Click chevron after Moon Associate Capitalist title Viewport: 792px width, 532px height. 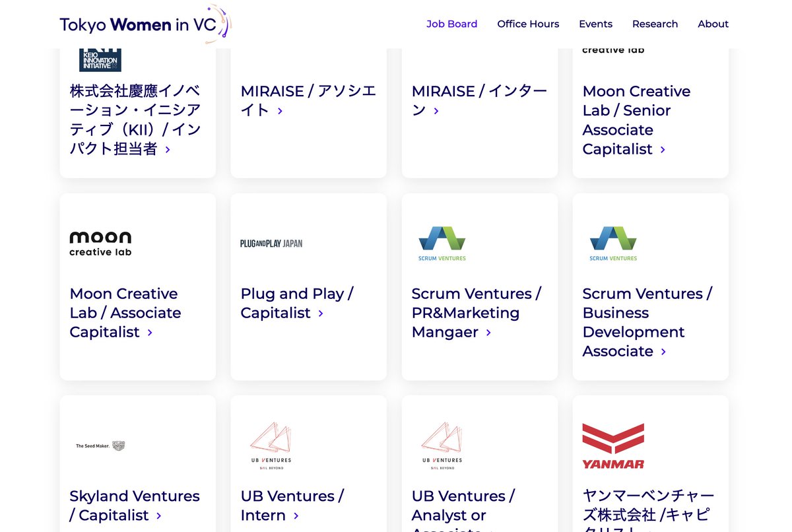tap(150, 333)
